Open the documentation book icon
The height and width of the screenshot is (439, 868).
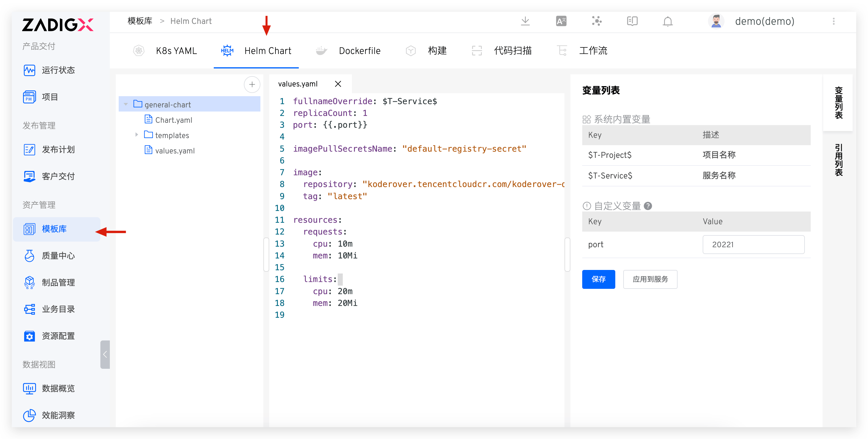[632, 21]
